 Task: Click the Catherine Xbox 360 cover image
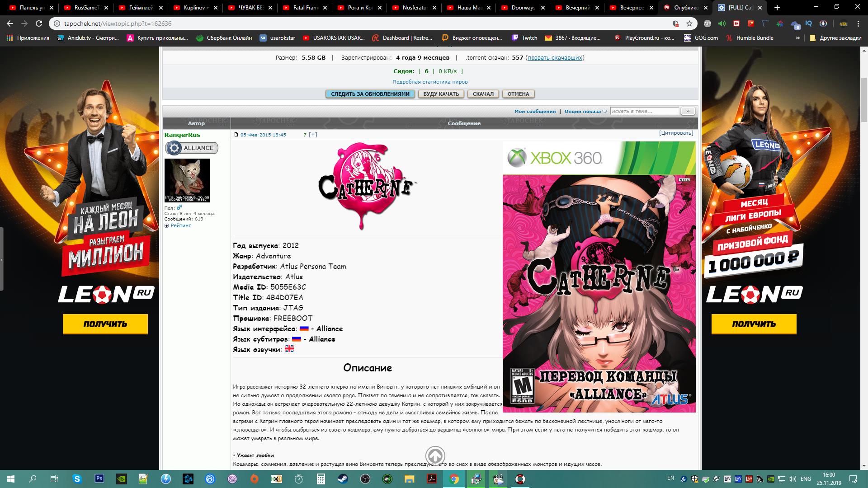(599, 277)
